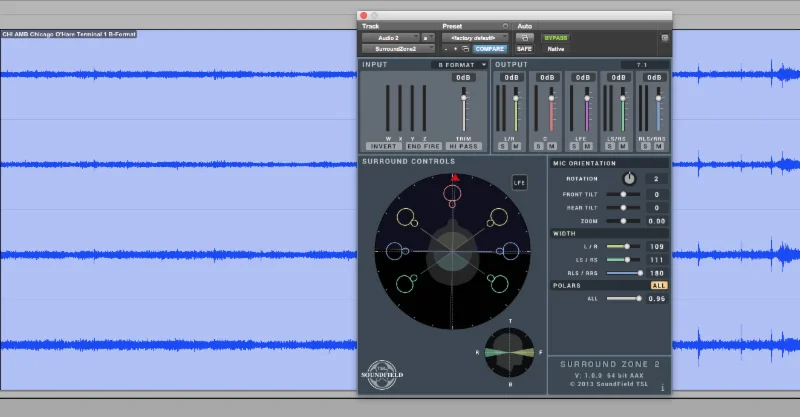Solo the L/R output channel
The image size is (800, 417).
tap(503, 146)
